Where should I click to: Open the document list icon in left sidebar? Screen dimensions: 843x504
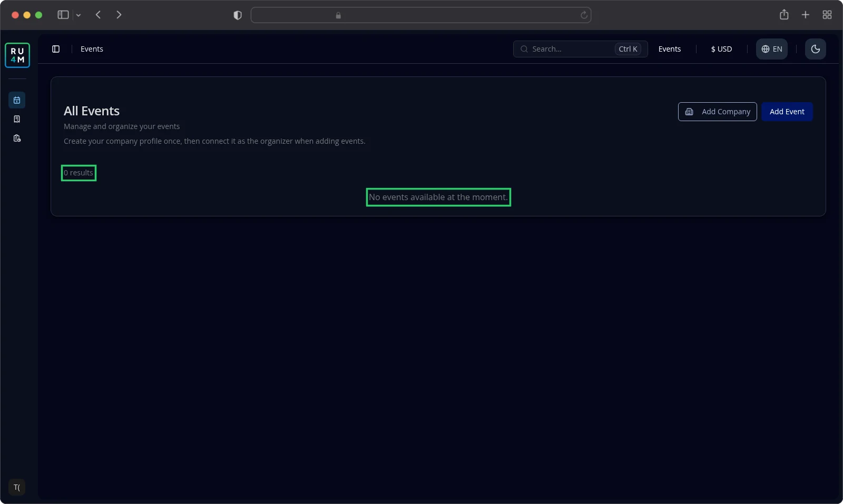pyautogui.click(x=17, y=119)
